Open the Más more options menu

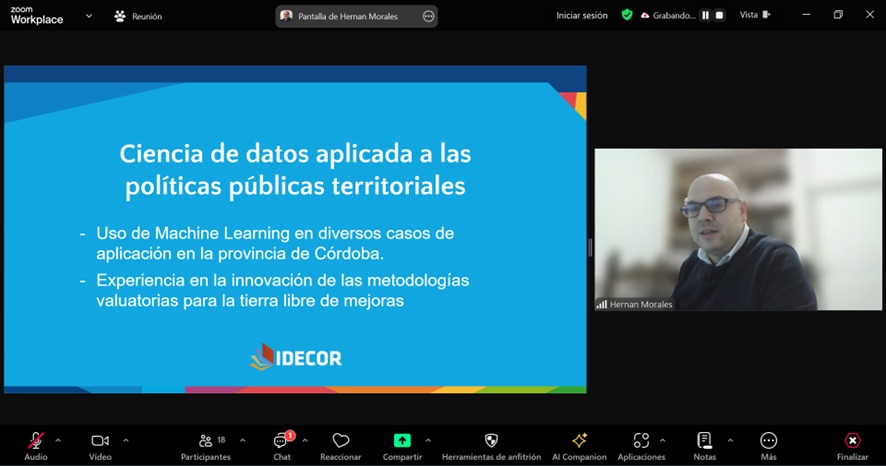click(768, 445)
